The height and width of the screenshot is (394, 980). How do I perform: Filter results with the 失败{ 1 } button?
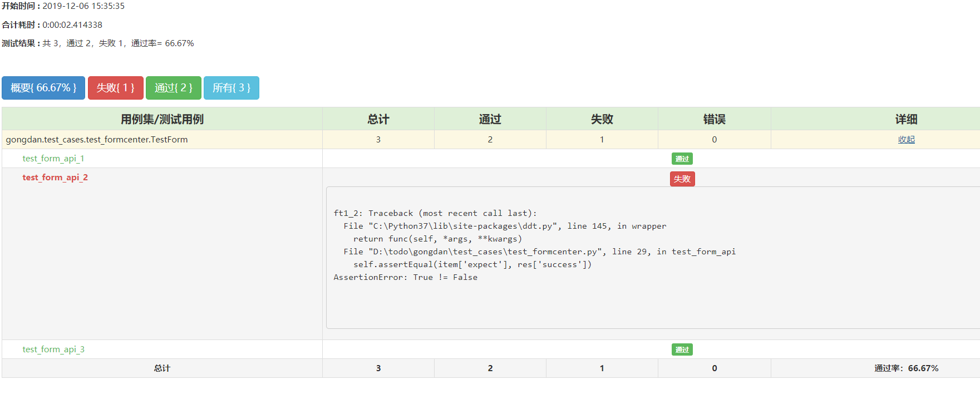[115, 88]
